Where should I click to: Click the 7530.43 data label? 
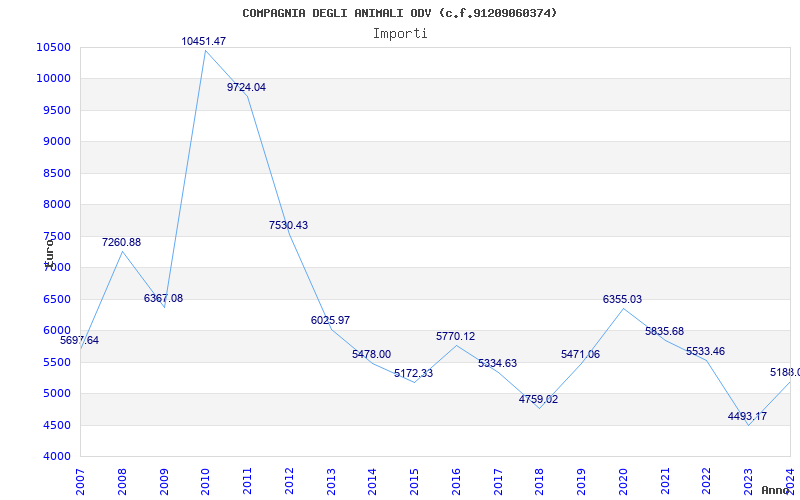(x=288, y=225)
